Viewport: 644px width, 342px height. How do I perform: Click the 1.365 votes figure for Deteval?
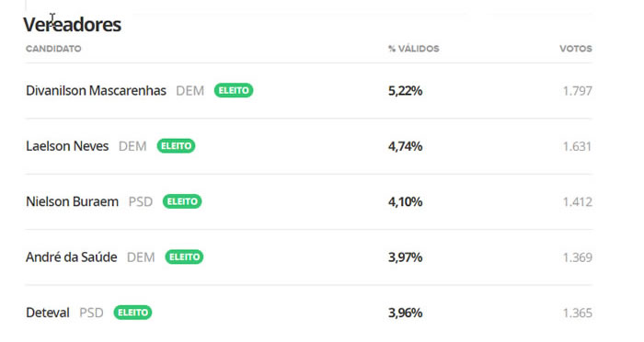coord(577,313)
